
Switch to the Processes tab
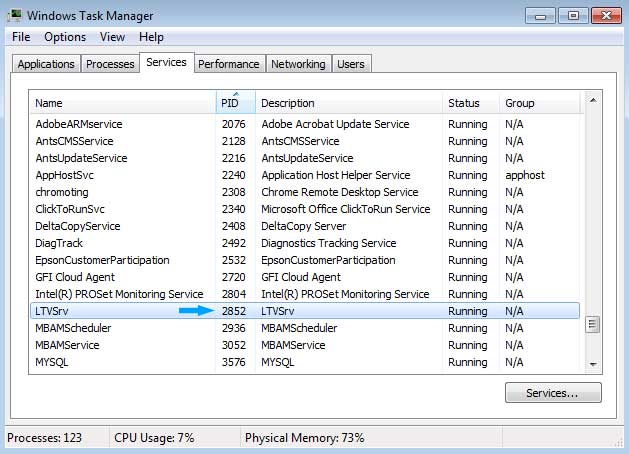click(x=110, y=64)
